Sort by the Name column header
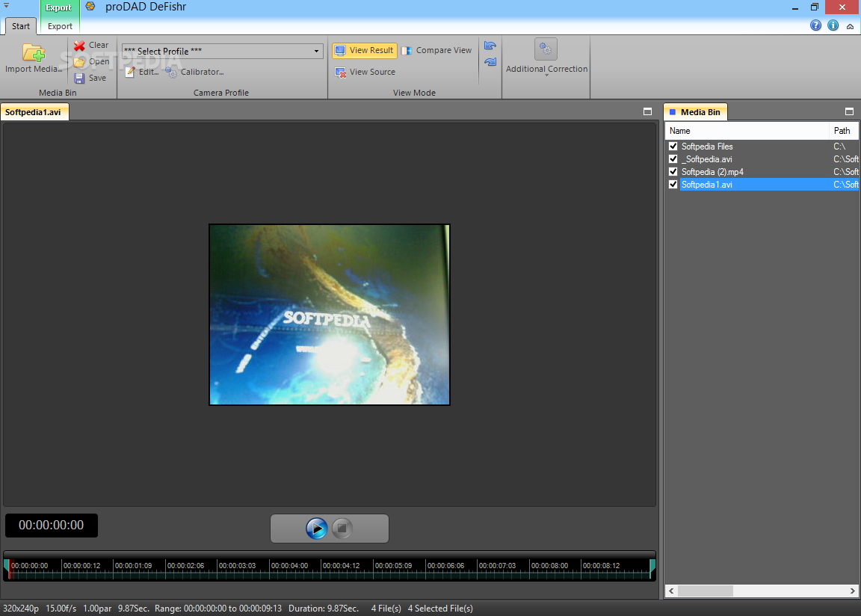 747,131
